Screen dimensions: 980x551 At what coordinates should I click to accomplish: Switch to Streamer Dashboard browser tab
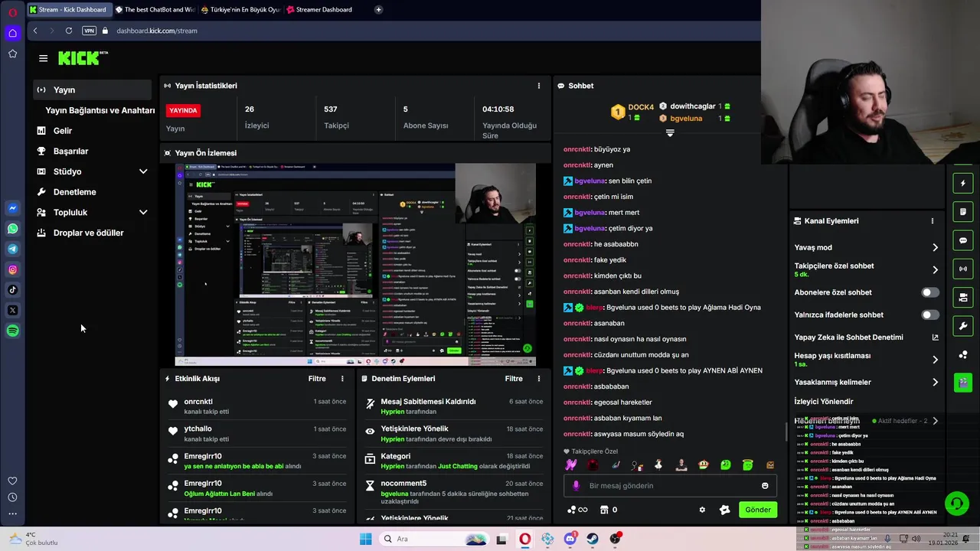point(326,10)
